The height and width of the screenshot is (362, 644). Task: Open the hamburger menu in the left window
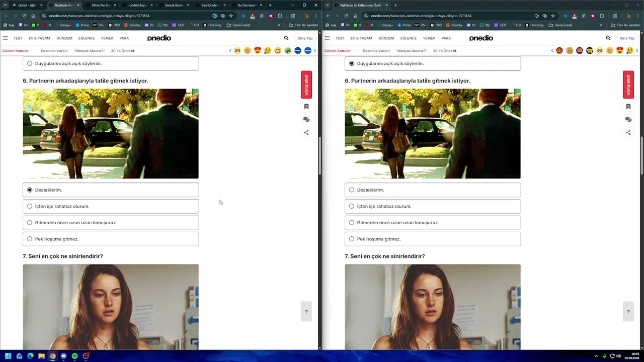point(5,38)
